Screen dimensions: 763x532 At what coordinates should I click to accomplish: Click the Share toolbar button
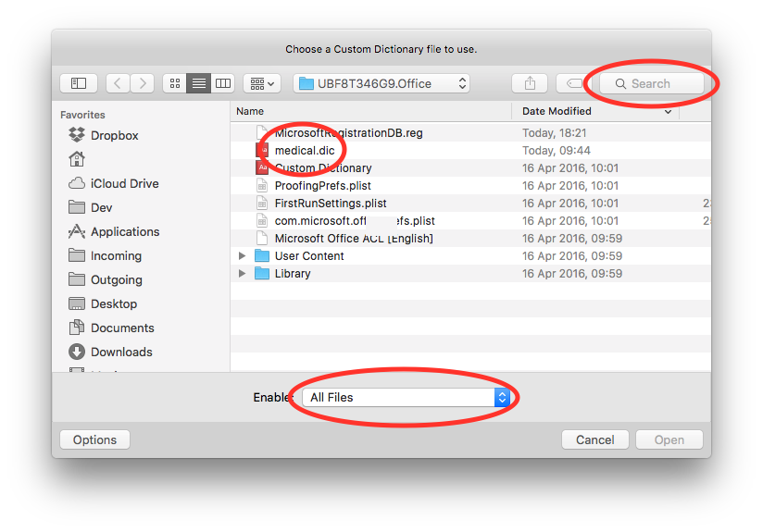coord(530,83)
